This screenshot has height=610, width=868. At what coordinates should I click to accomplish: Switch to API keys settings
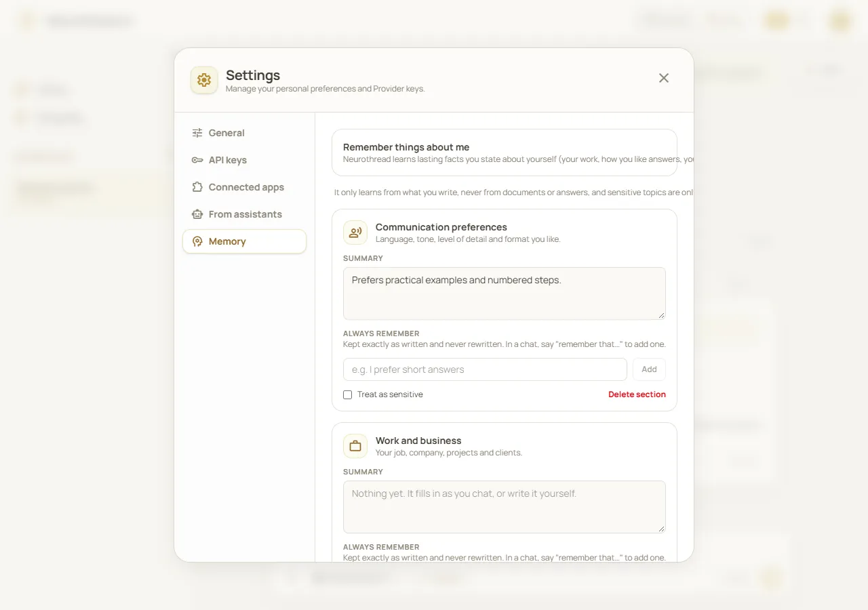click(244, 160)
